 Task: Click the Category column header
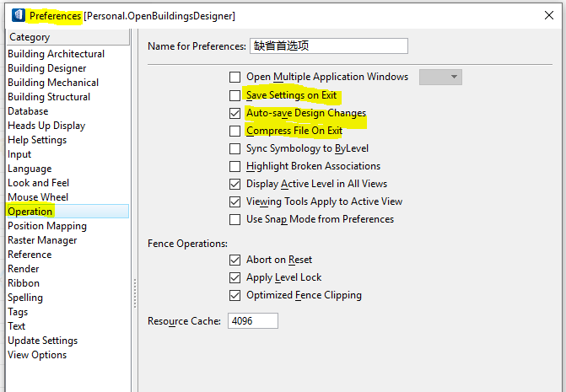pyautogui.click(x=67, y=37)
